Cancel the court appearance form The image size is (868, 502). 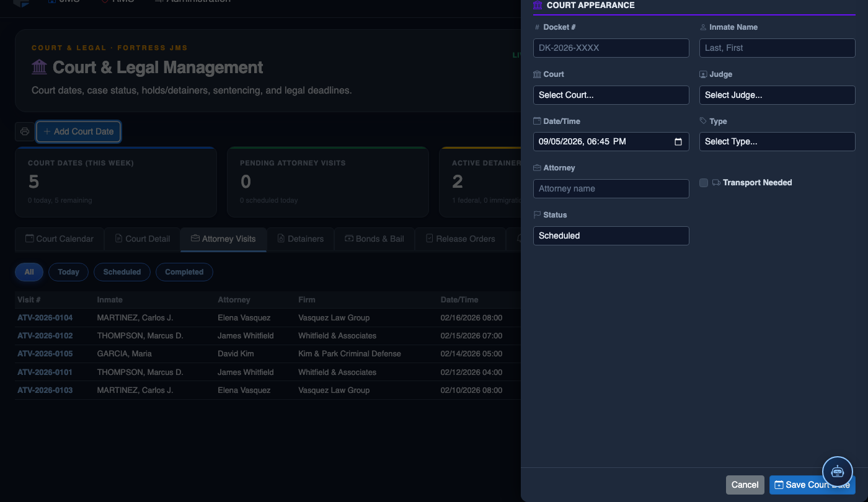click(745, 485)
